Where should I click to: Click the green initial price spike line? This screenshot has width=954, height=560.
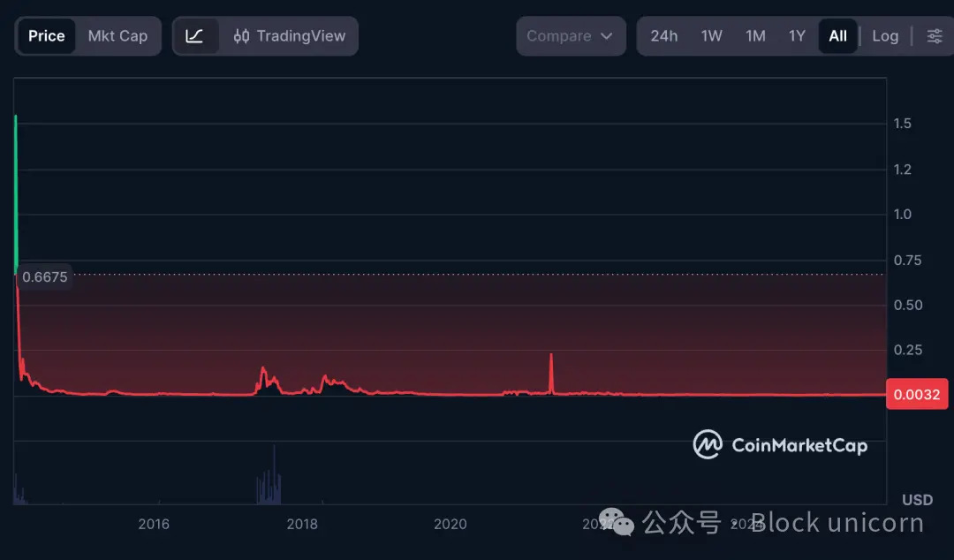pyautogui.click(x=16, y=195)
